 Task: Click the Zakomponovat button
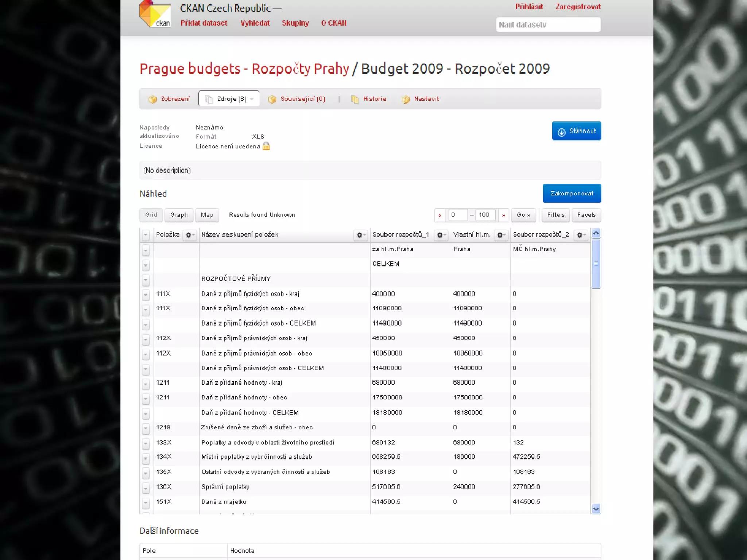point(572,193)
